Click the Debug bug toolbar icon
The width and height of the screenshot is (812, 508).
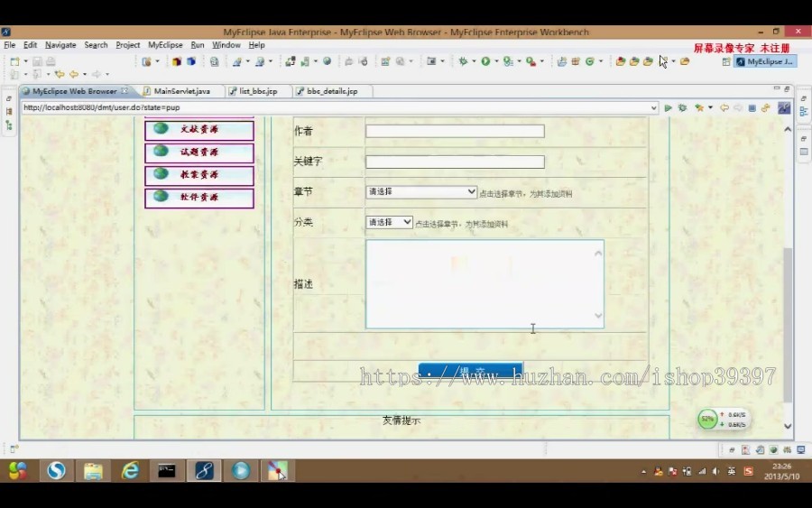click(x=463, y=61)
